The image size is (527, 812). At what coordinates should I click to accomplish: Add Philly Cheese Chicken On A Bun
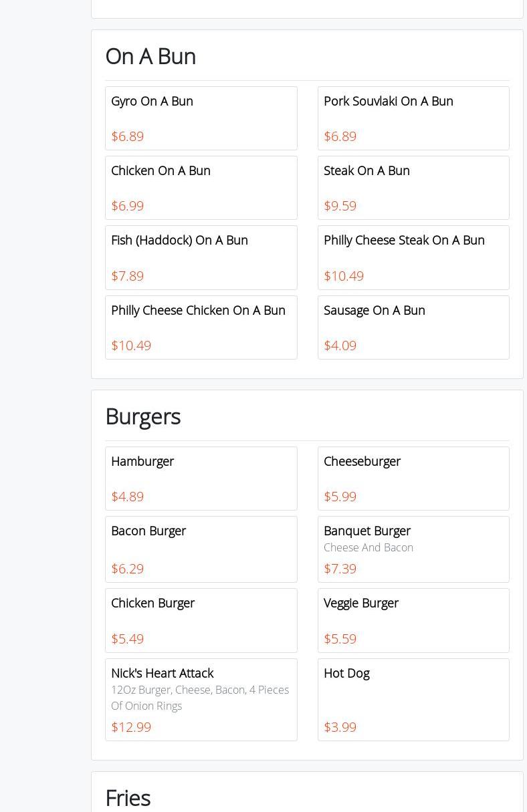click(x=201, y=327)
